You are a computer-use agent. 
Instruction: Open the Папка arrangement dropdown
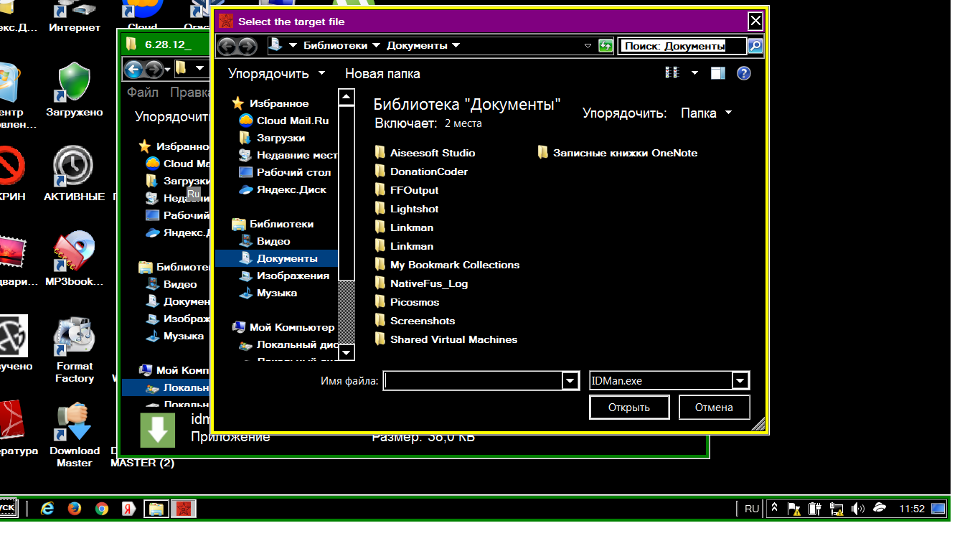point(707,113)
